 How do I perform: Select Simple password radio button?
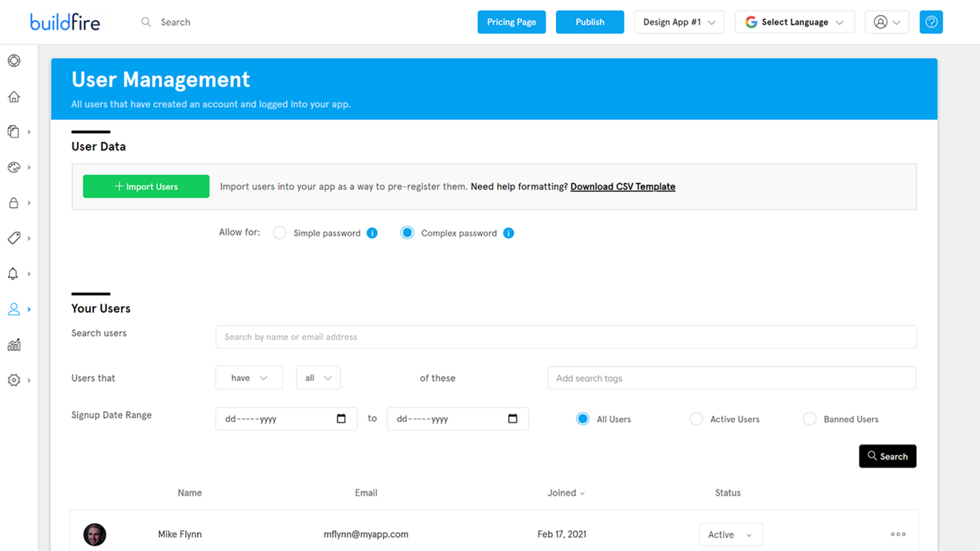[x=279, y=233]
